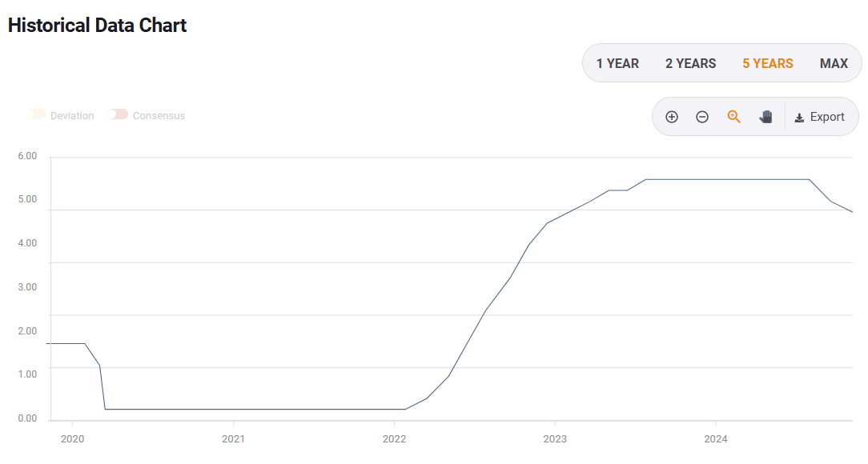Click the Export download icon

click(799, 118)
